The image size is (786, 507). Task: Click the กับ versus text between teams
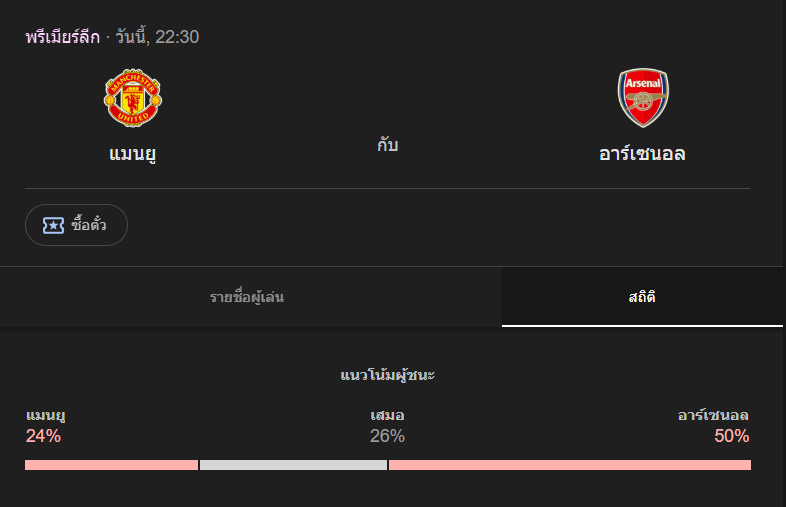point(387,145)
